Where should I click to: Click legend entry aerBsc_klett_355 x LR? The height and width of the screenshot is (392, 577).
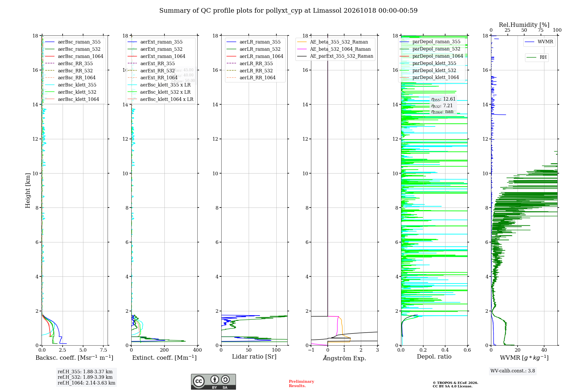point(159,85)
